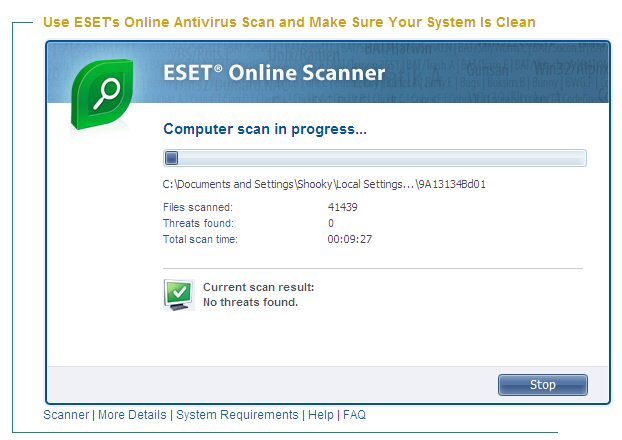
Task: Open the Scanner link
Action: point(66,414)
